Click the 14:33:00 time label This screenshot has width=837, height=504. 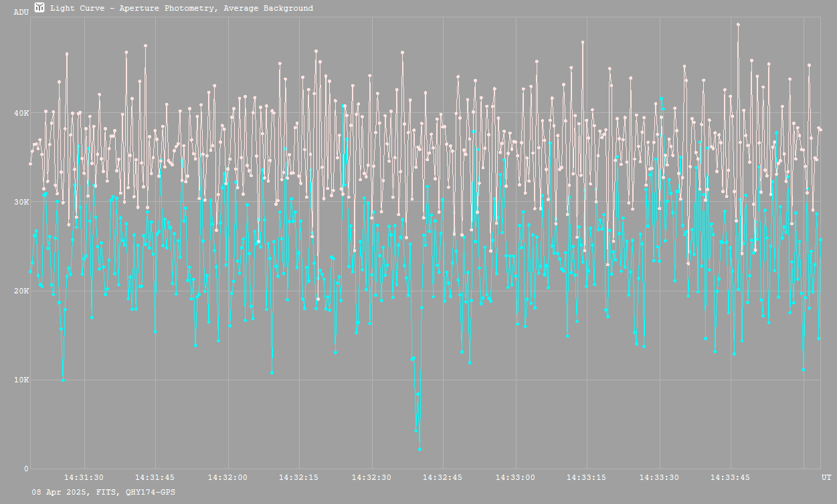[516, 477]
